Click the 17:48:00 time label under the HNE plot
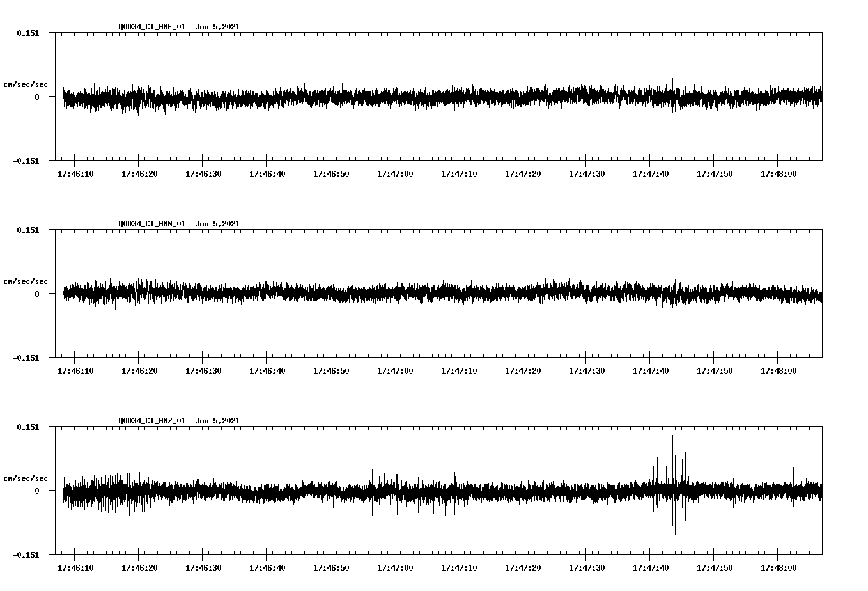Viewport: 868px width, 591px height. point(779,173)
